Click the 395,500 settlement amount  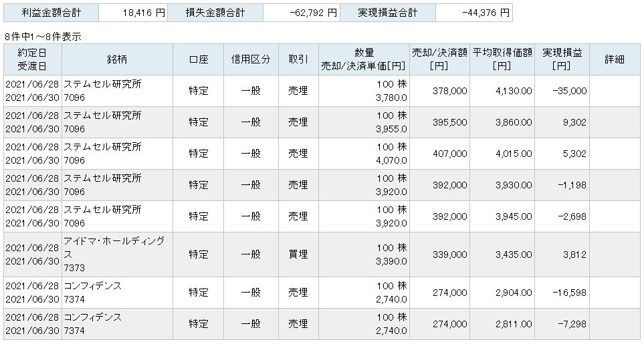[450, 123]
